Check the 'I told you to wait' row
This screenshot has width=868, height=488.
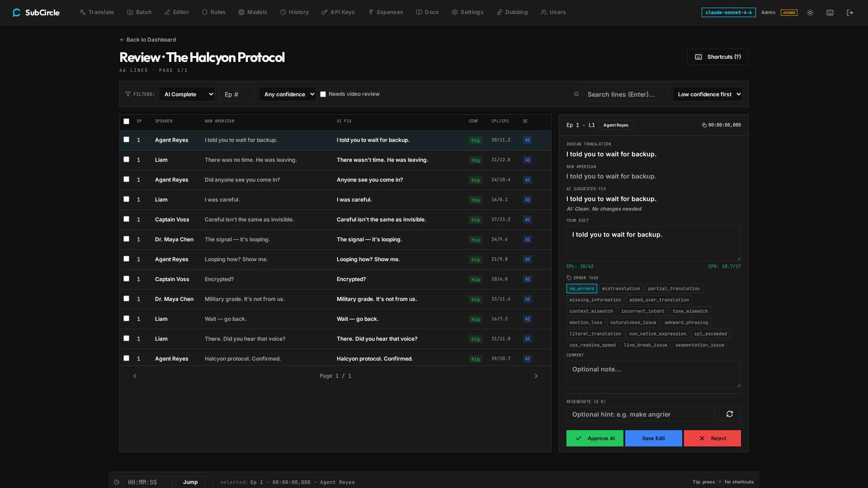tap(126, 140)
